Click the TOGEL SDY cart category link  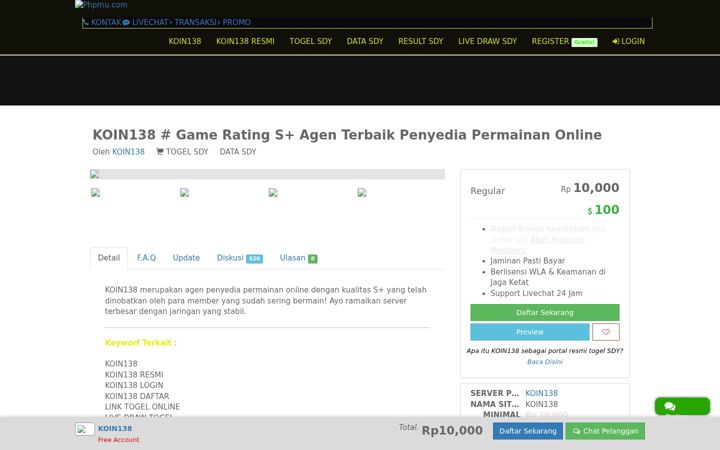pos(182,152)
